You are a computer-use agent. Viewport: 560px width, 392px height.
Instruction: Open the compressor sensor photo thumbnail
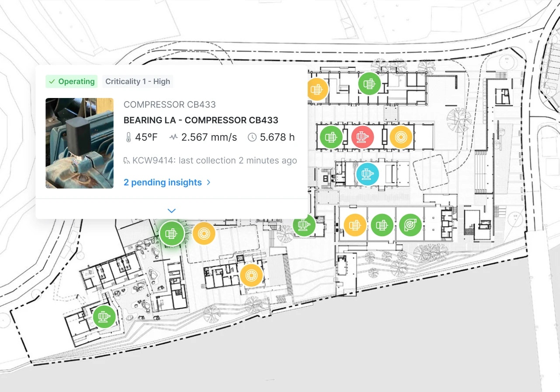coord(80,143)
